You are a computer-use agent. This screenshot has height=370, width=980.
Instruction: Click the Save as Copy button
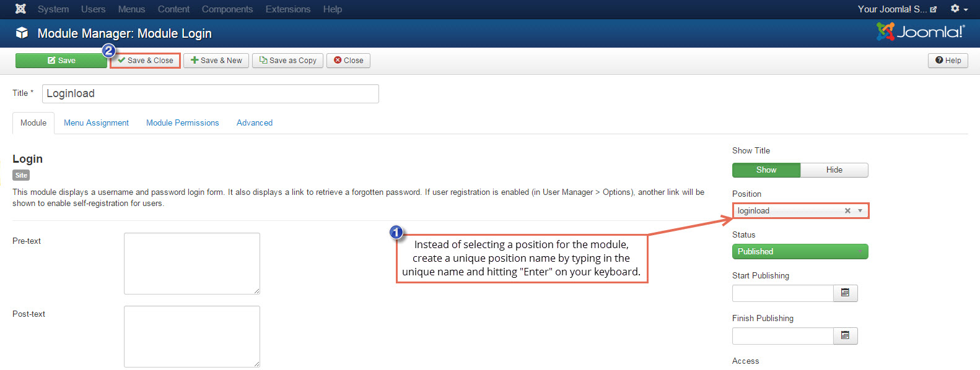287,61
